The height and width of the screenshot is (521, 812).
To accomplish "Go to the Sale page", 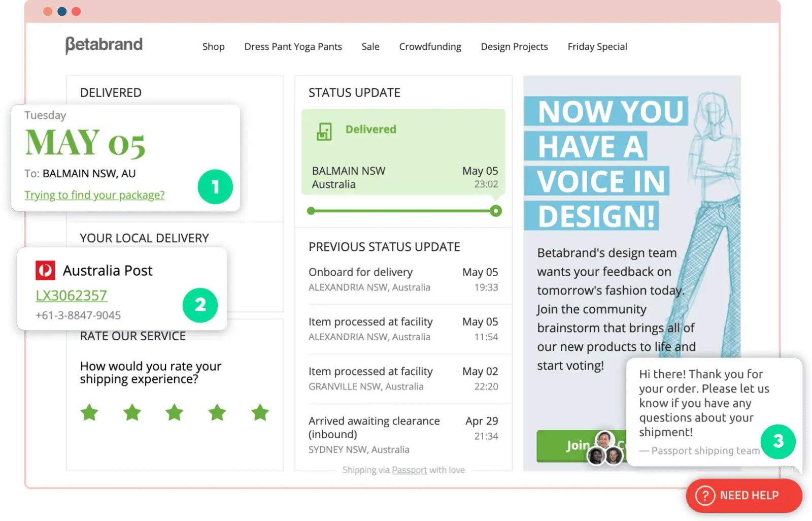I will [370, 47].
